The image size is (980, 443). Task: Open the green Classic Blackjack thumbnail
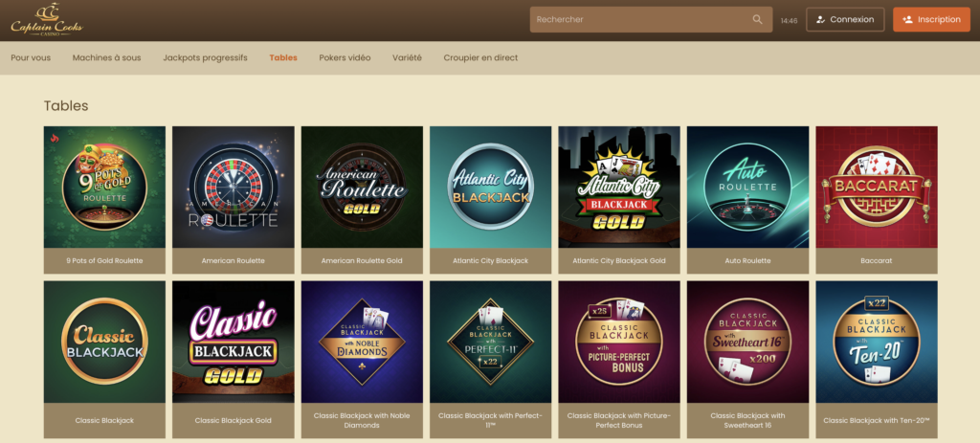[104, 342]
